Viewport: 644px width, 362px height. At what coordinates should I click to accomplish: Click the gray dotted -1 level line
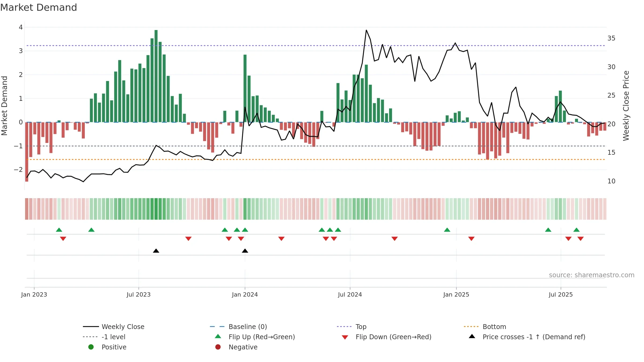click(x=316, y=146)
